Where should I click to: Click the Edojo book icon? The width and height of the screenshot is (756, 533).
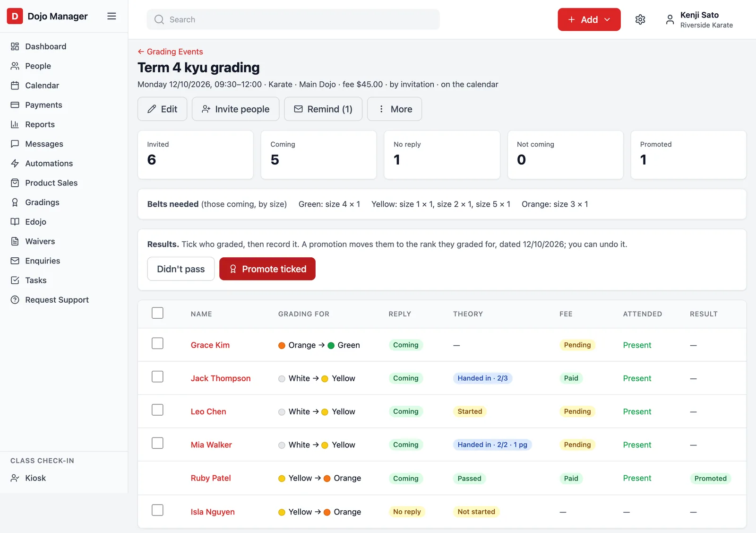pyautogui.click(x=15, y=222)
